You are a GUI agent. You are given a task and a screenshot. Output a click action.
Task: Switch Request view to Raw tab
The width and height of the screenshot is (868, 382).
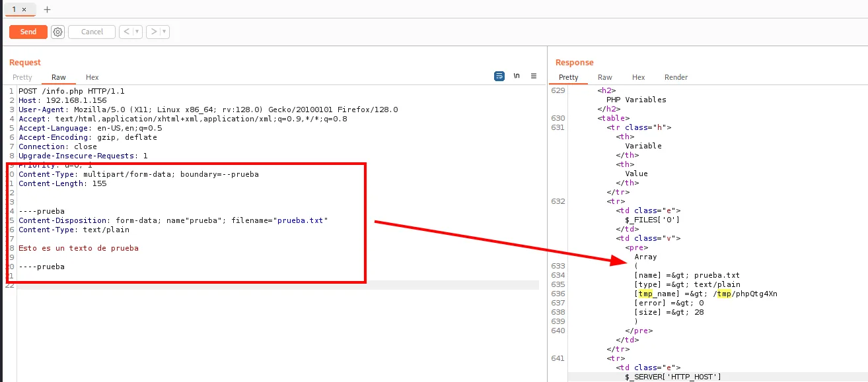pos(59,77)
